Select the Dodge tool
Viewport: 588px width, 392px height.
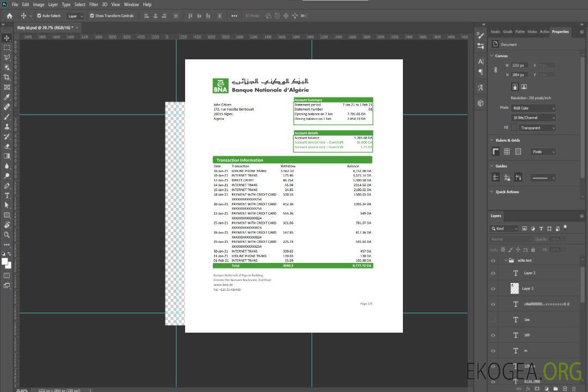point(7,175)
